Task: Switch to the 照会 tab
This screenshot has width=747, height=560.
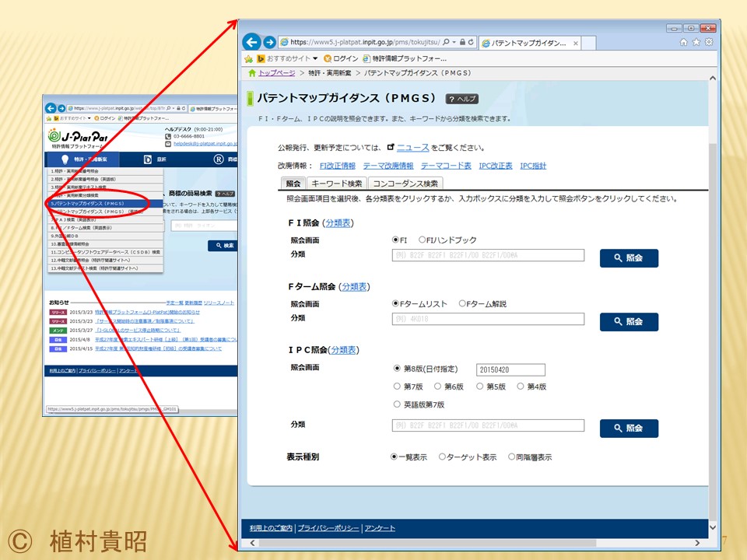Action: (x=293, y=184)
